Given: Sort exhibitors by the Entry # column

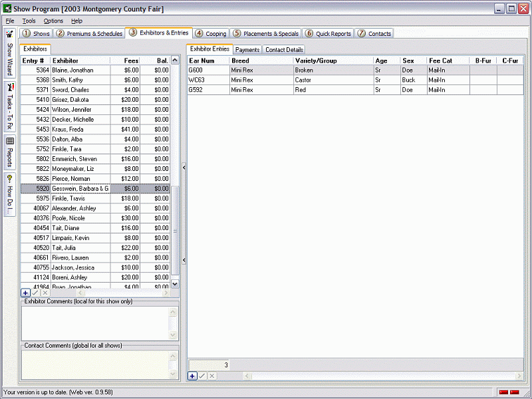Looking at the screenshot, I should pos(35,61).
